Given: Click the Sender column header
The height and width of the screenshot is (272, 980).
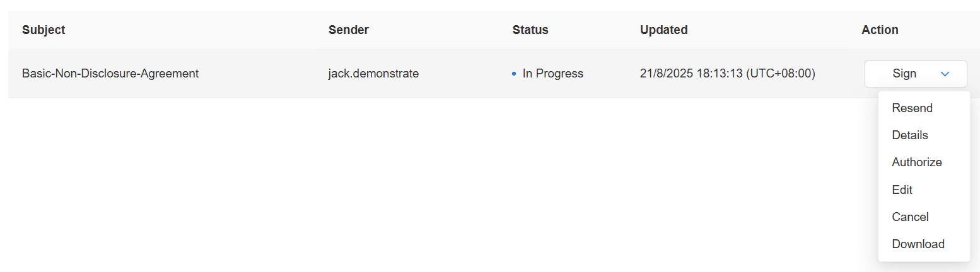Looking at the screenshot, I should (x=349, y=30).
